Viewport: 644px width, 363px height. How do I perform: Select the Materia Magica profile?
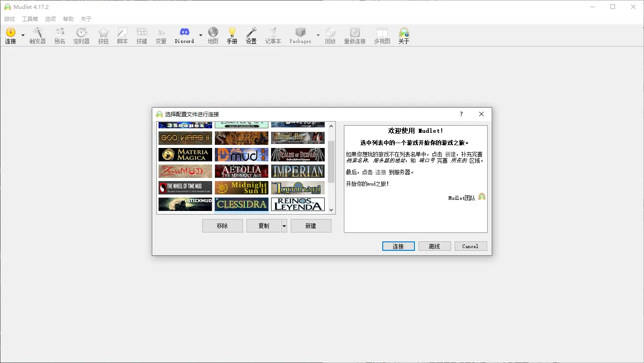(x=185, y=155)
